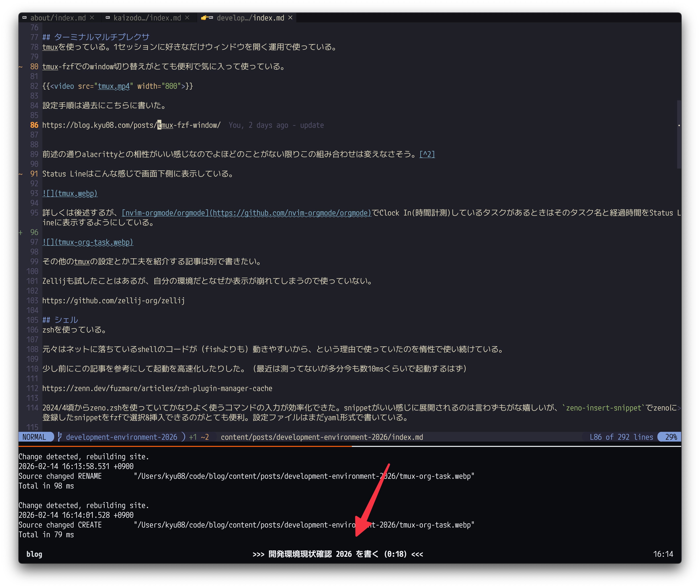Click the NORMAL mode indicator

coord(34,437)
